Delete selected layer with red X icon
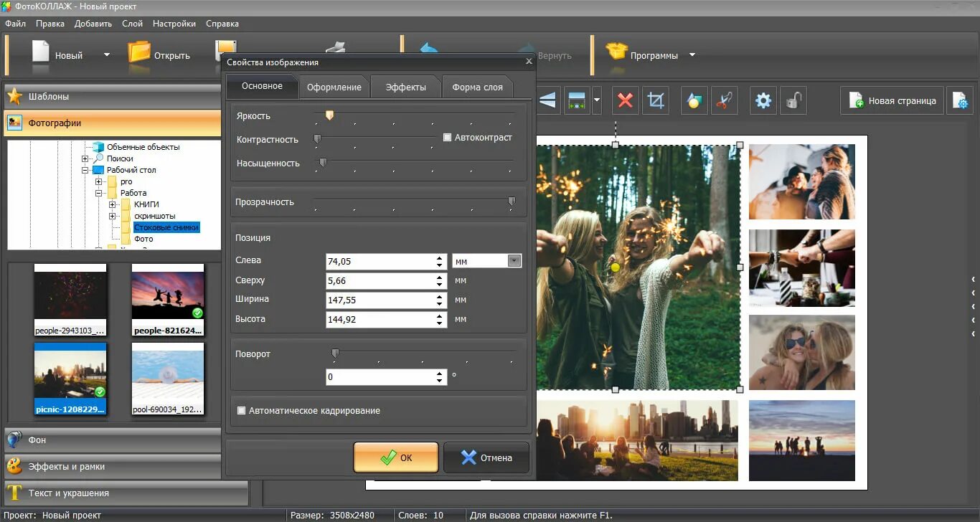 point(626,101)
